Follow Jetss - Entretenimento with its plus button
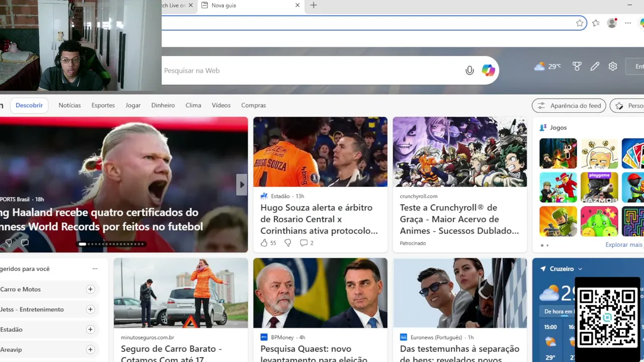This screenshot has width=644, height=362. click(x=90, y=309)
